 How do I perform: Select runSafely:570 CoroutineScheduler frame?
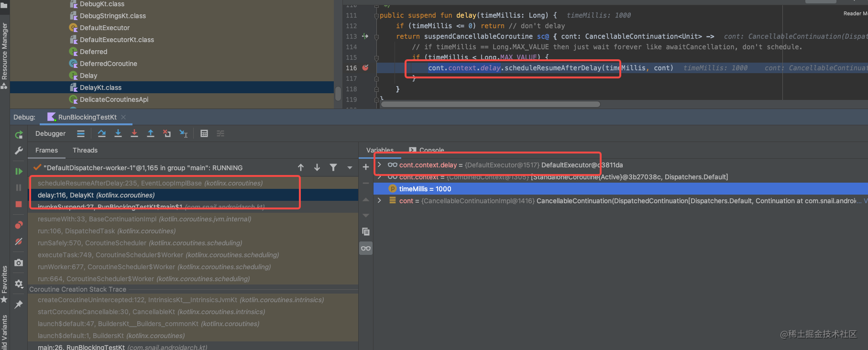(x=193, y=243)
